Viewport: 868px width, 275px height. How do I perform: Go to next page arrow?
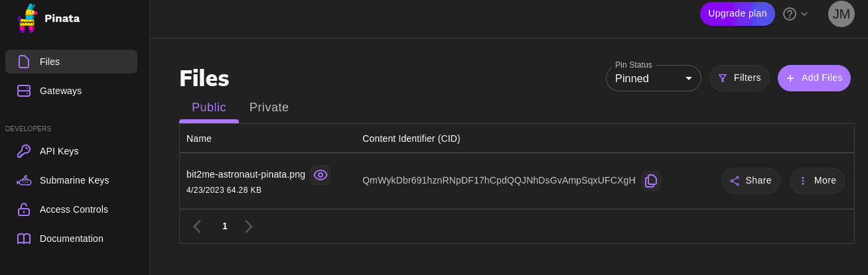249,227
